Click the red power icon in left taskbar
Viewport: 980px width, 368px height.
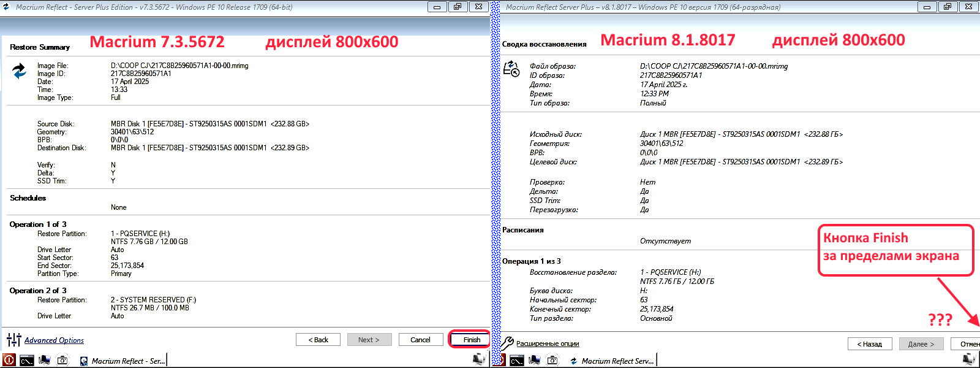(x=9, y=361)
